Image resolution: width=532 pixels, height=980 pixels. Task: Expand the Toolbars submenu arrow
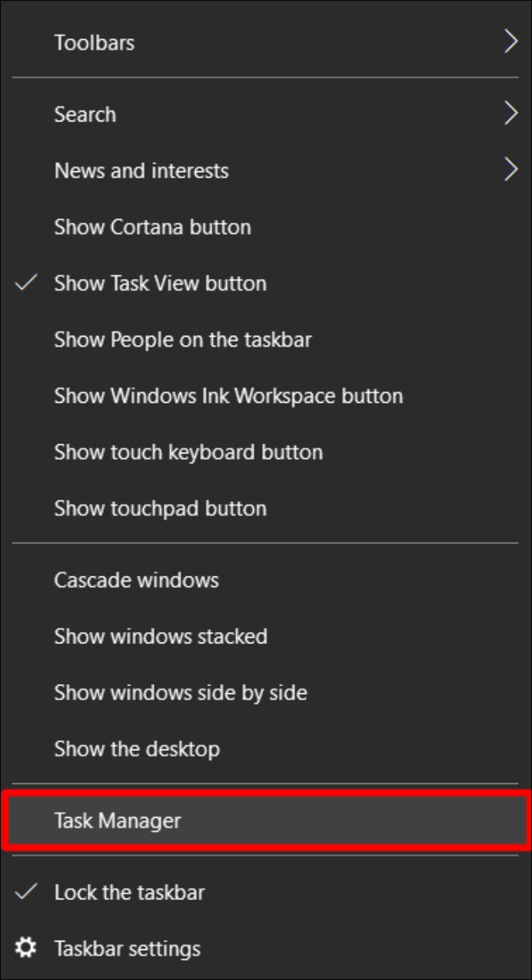pos(510,42)
